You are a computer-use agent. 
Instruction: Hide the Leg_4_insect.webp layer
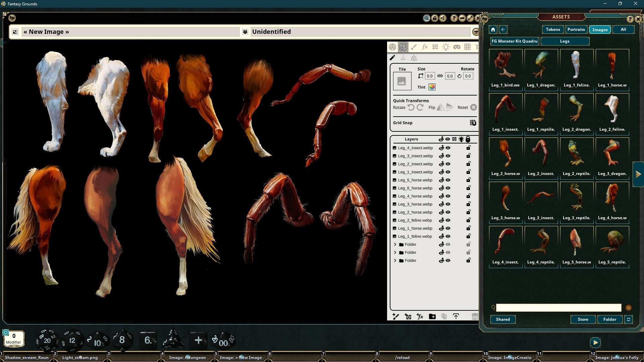[448, 147]
